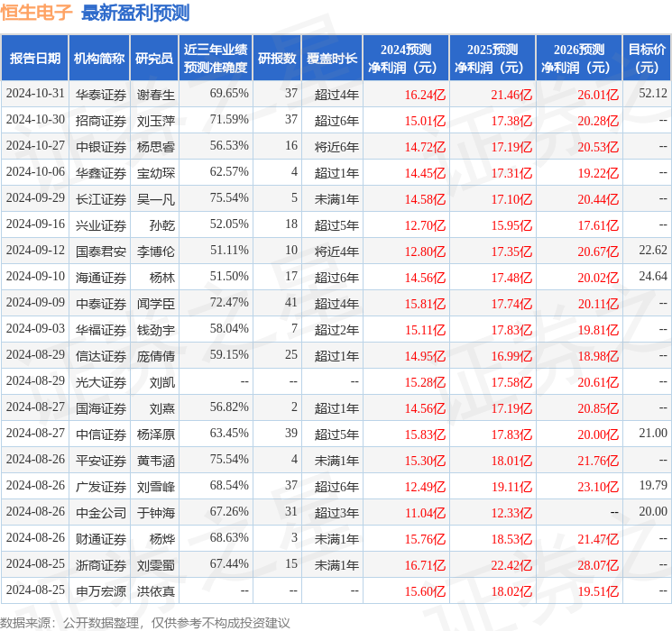This screenshot has width=672, height=631.
Task: Click accuracy value 69.65%
Action: pos(229,93)
